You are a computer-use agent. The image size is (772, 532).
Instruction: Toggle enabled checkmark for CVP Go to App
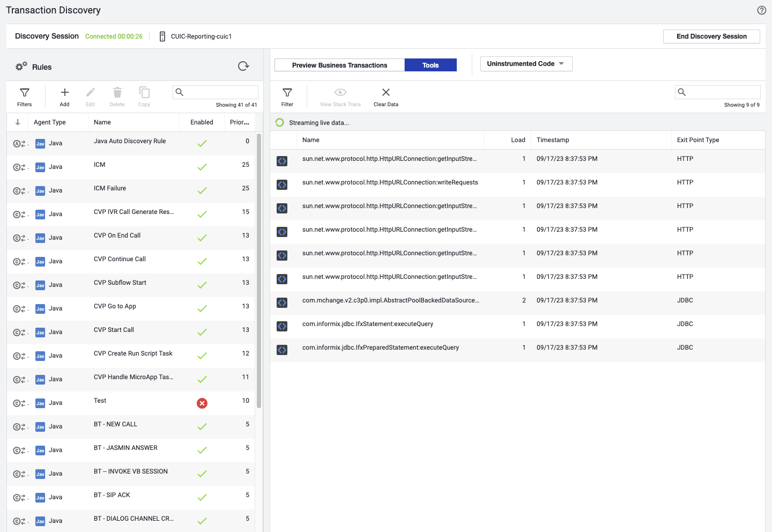[202, 309]
